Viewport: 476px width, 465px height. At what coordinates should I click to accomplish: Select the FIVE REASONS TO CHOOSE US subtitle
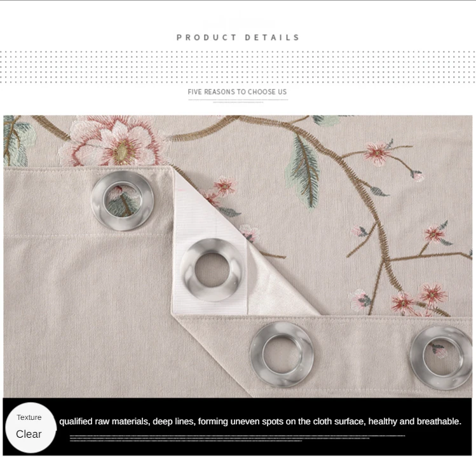point(237,92)
